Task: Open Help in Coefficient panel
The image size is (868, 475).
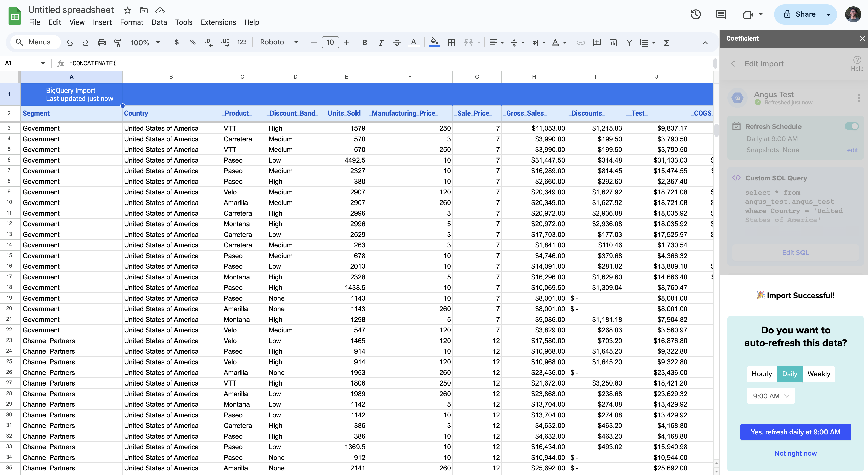Action: [x=857, y=64]
